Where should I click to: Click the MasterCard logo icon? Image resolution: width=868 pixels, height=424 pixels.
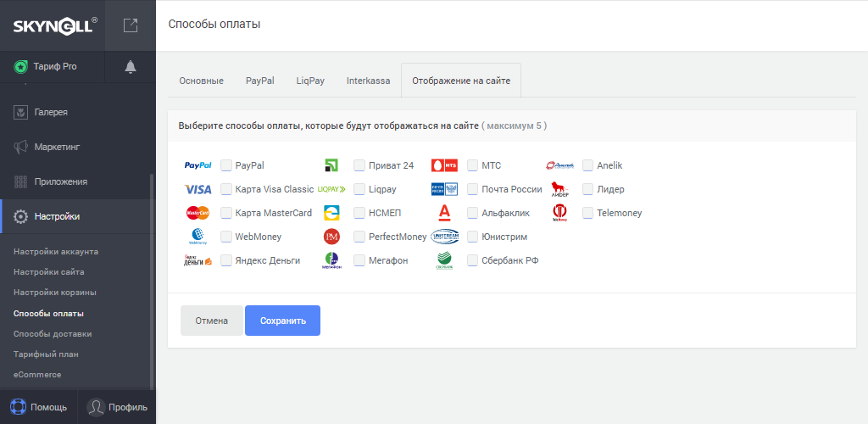[198, 213]
